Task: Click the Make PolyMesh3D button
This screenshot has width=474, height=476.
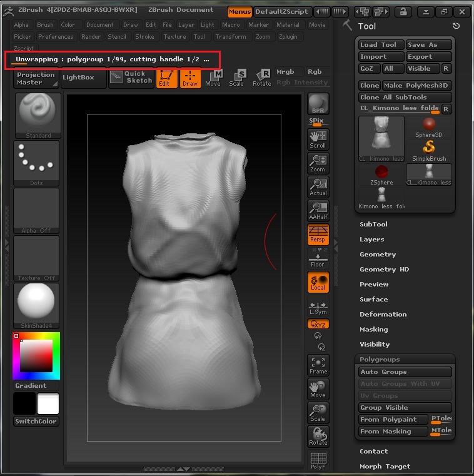Action: click(416, 85)
